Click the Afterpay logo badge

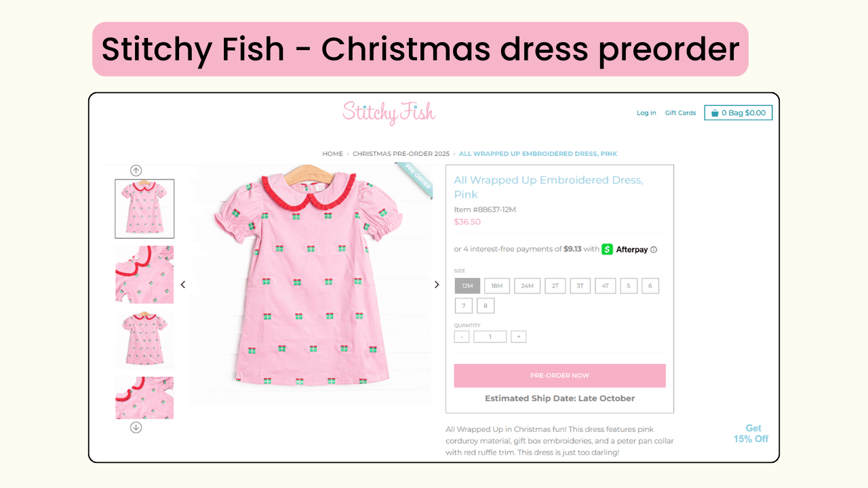pos(625,249)
